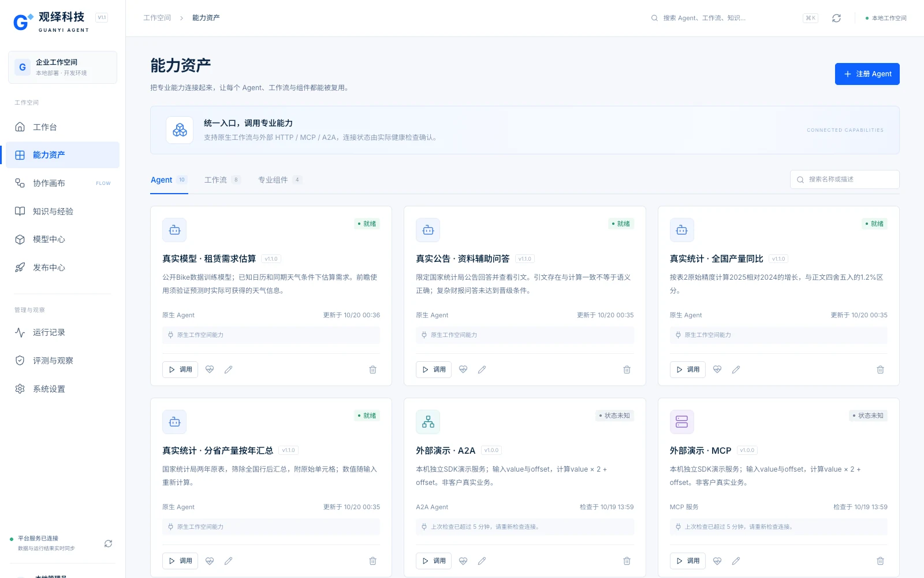
Task: Click the 注册 Agent button
Action: click(867, 74)
